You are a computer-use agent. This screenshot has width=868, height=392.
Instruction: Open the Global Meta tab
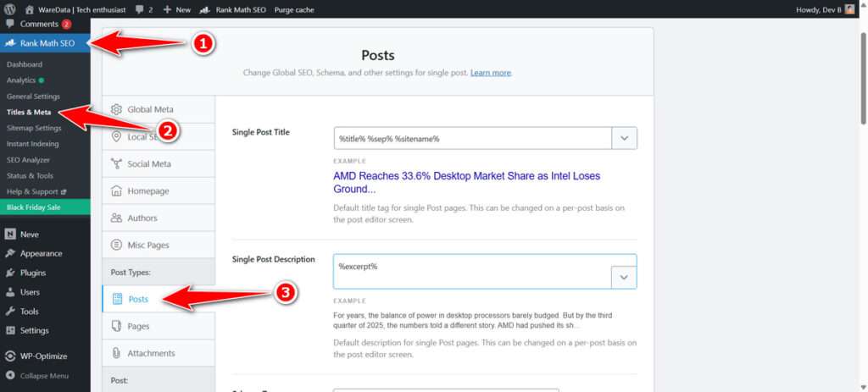point(159,109)
